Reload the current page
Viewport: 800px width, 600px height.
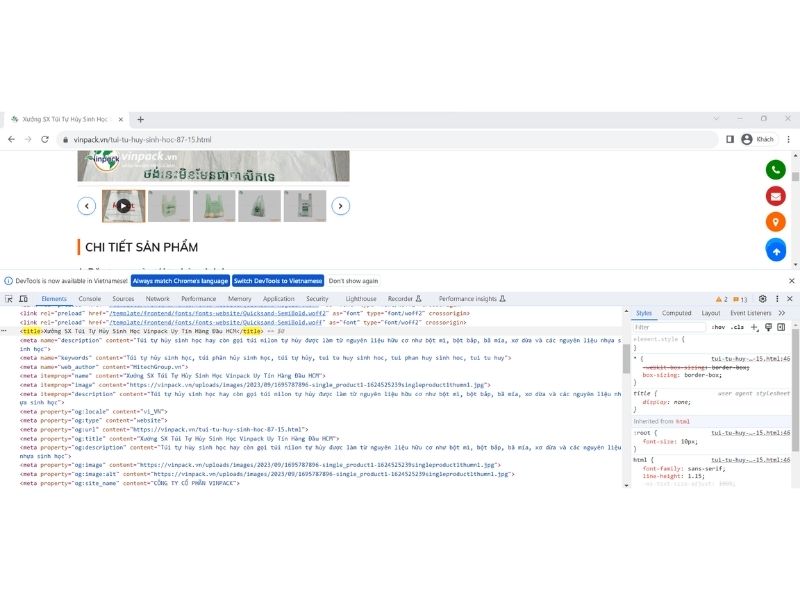click(x=45, y=139)
